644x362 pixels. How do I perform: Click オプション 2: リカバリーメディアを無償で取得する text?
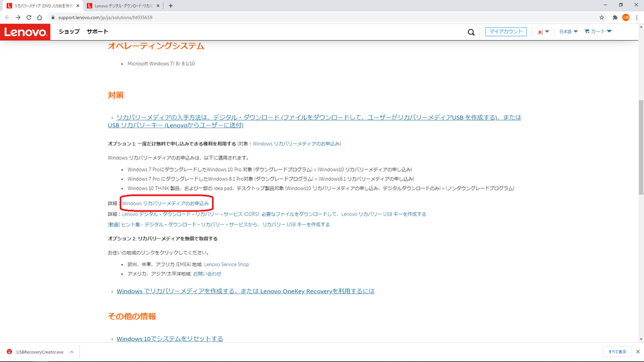163,239
